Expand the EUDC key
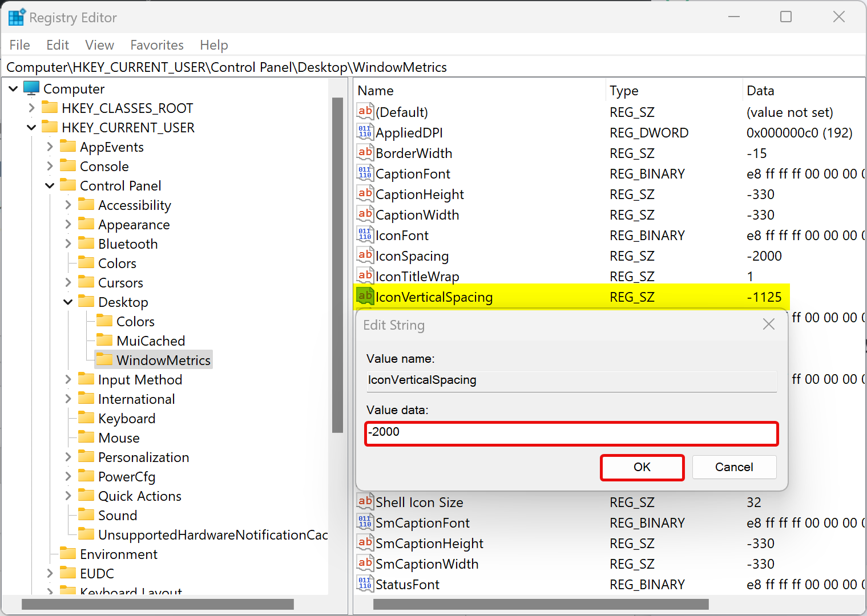 [50, 573]
